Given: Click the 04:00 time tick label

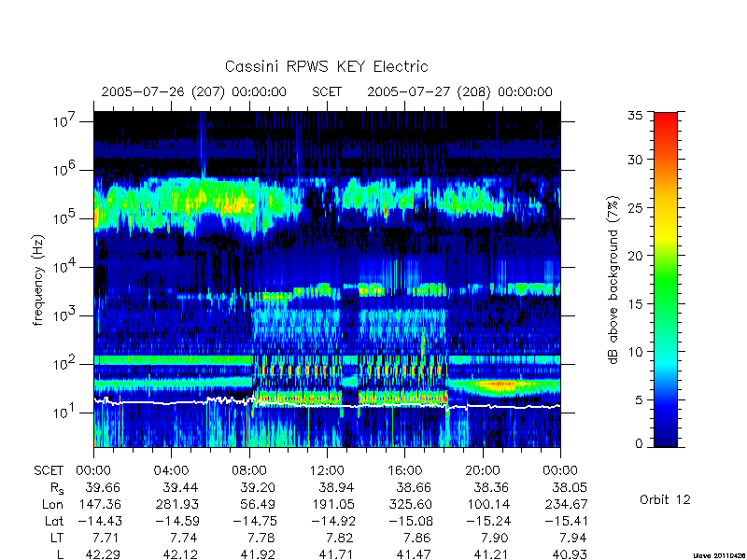Looking at the screenshot, I should (171, 470).
